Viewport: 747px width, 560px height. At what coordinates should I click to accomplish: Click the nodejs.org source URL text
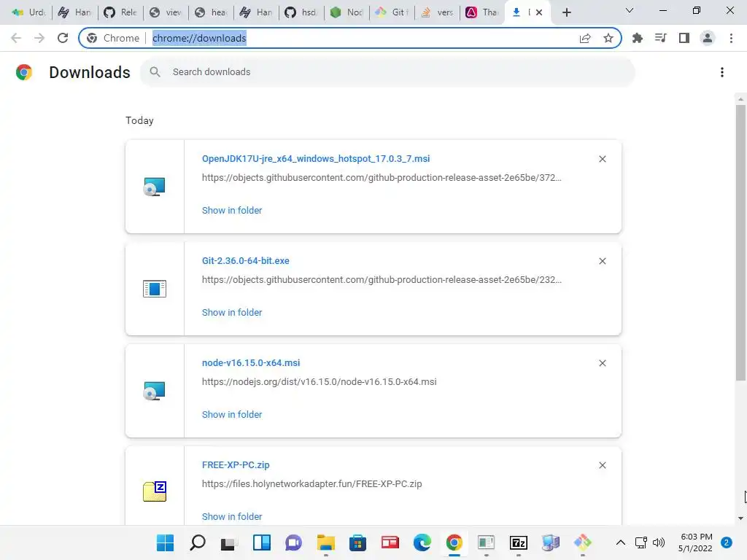coord(320,382)
